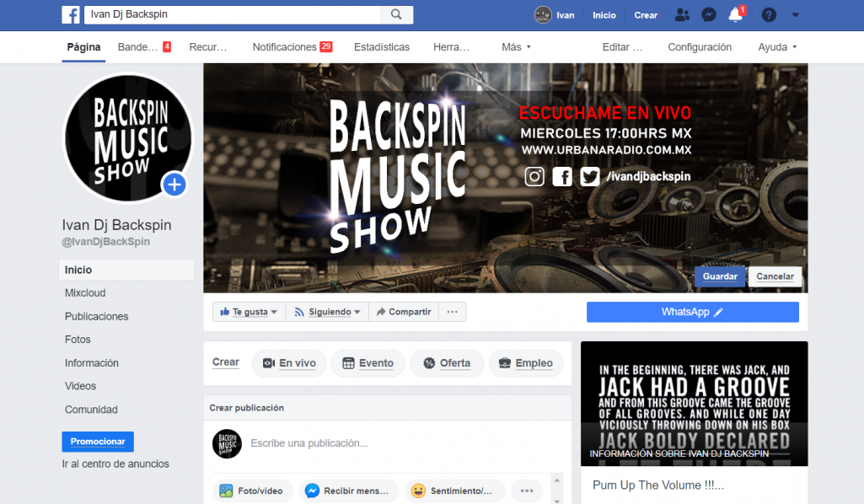
Task: Select the Página tab
Action: 83,47
